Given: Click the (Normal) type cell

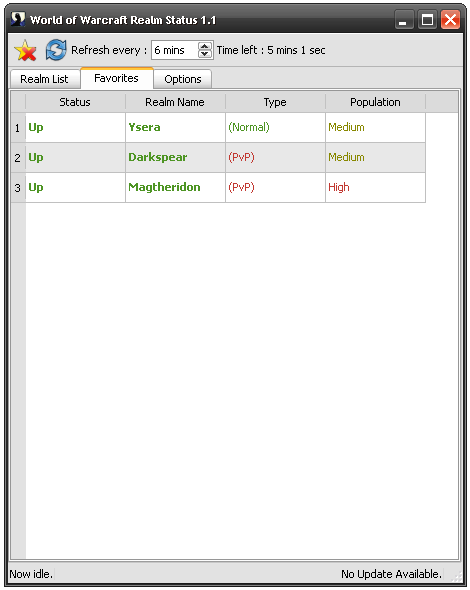Looking at the screenshot, I should tap(275, 128).
